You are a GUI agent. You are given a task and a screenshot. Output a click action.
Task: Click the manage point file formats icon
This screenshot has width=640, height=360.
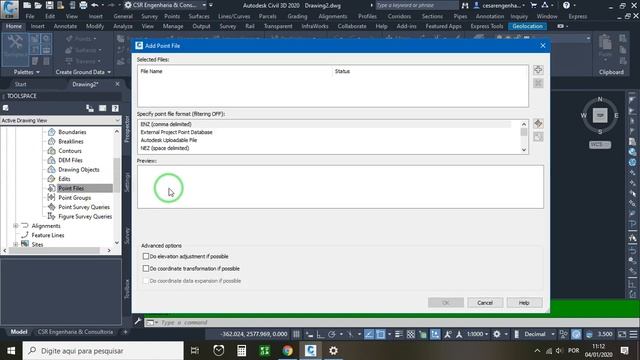pyautogui.click(x=538, y=124)
